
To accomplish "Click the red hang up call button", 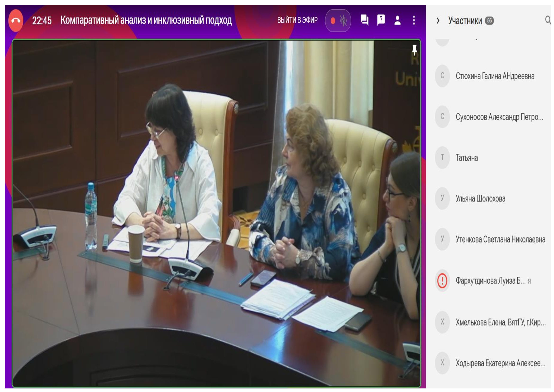I will click(x=16, y=21).
